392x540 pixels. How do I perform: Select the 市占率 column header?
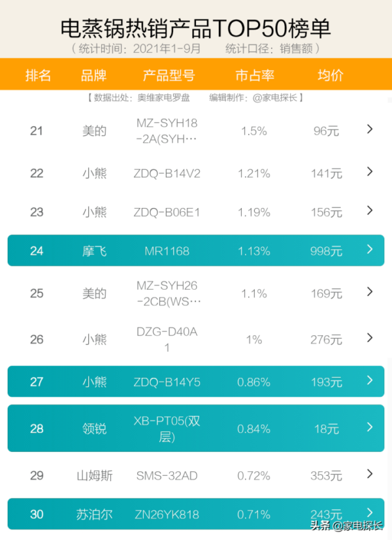tap(255, 75)
